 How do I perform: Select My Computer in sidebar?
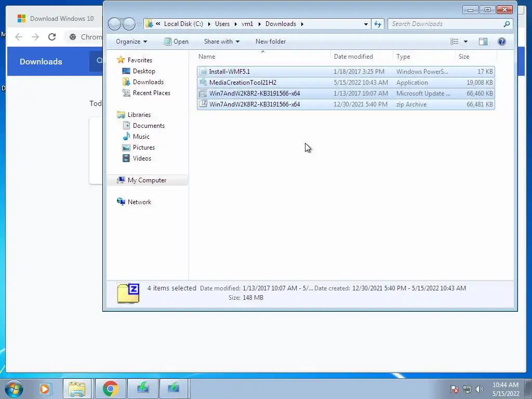coord(147,180)
